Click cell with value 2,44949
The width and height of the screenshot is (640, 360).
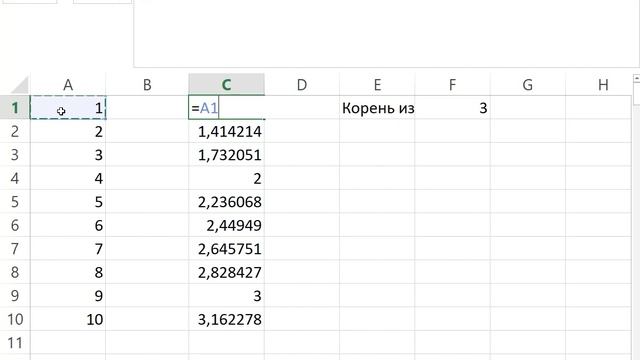coord(227,225)
